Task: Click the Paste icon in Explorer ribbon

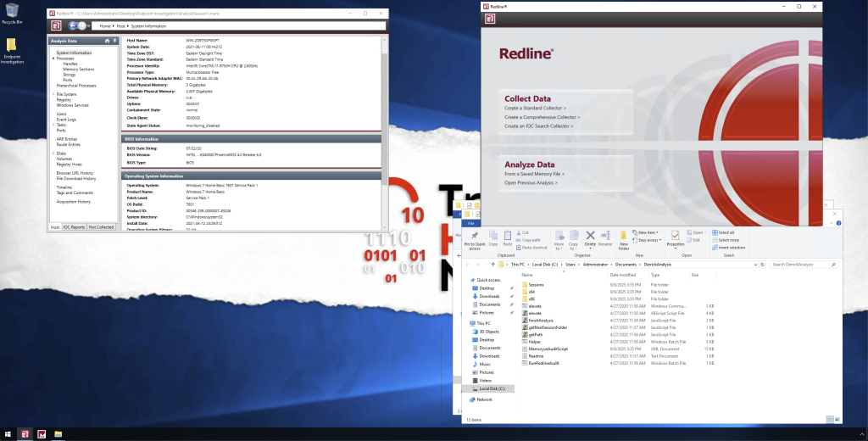Action: [x=507, y=239]
